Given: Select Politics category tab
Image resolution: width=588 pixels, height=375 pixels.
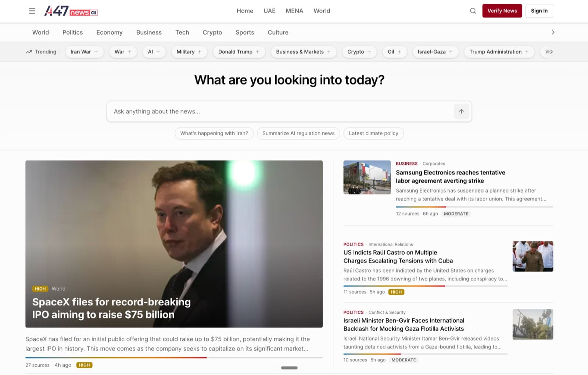Looking at the screenshot, I should click(x=72, y=32).
